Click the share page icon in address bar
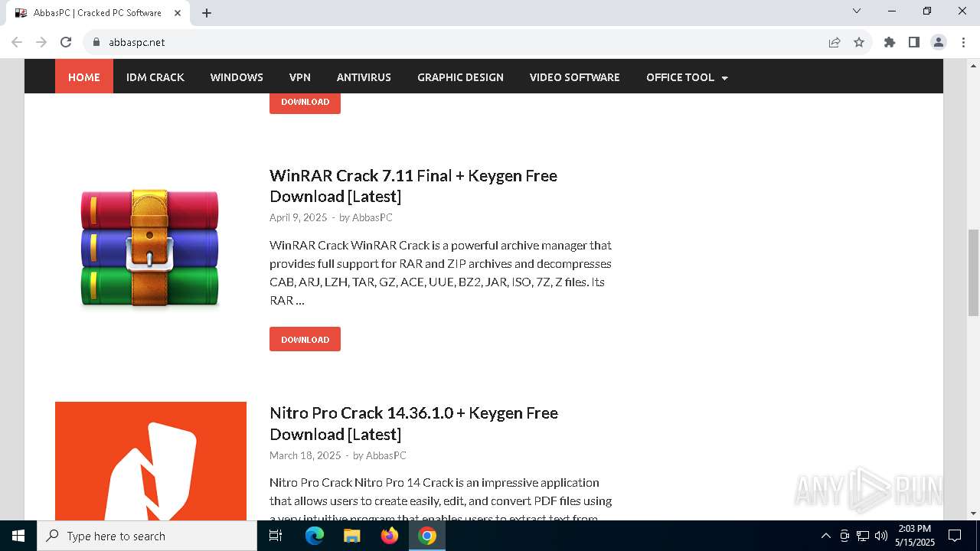The height and width of the screenshot is (551, 980). [835, 42]
